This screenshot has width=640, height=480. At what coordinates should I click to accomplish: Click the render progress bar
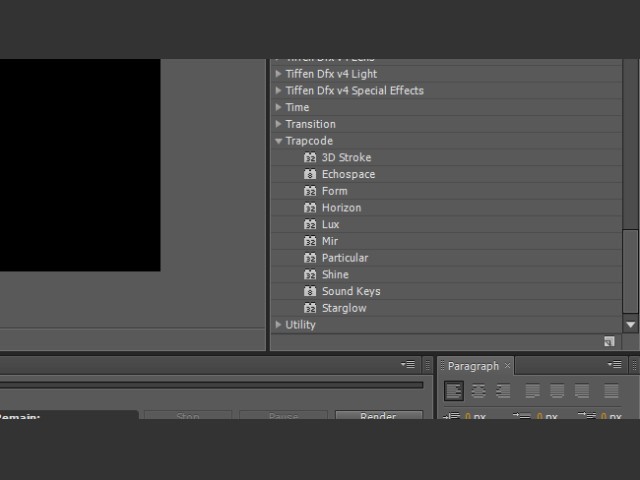(211, 385)
